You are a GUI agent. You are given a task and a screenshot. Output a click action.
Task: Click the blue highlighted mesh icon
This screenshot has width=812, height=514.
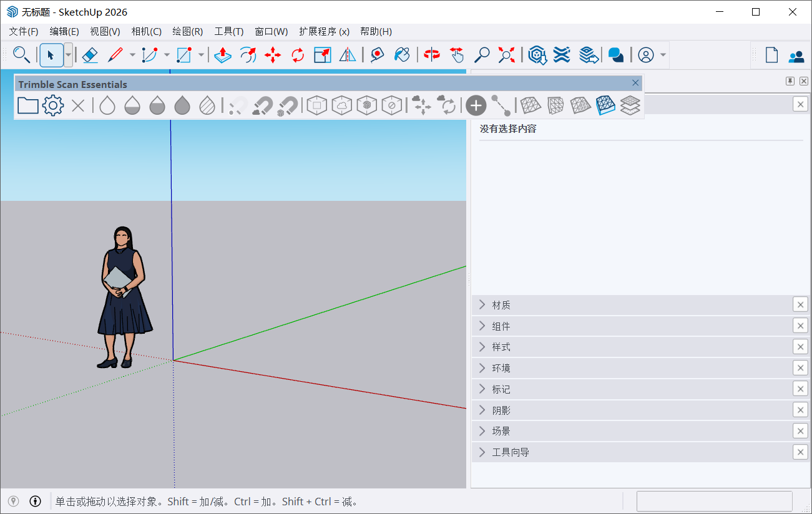pos(605,105)
